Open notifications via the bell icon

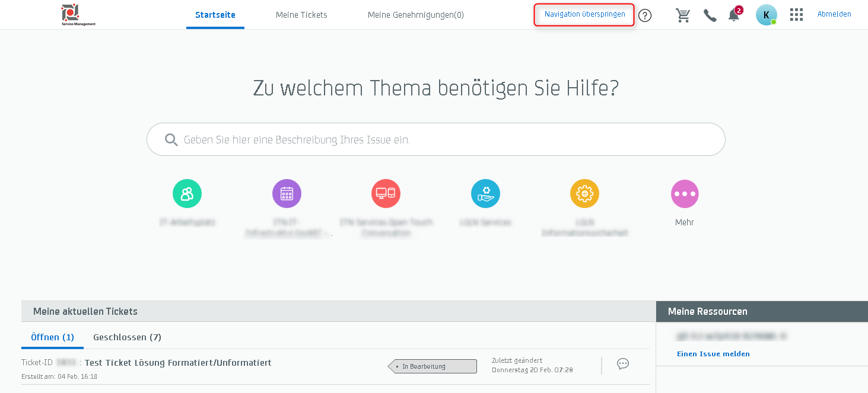click(733, 15)
